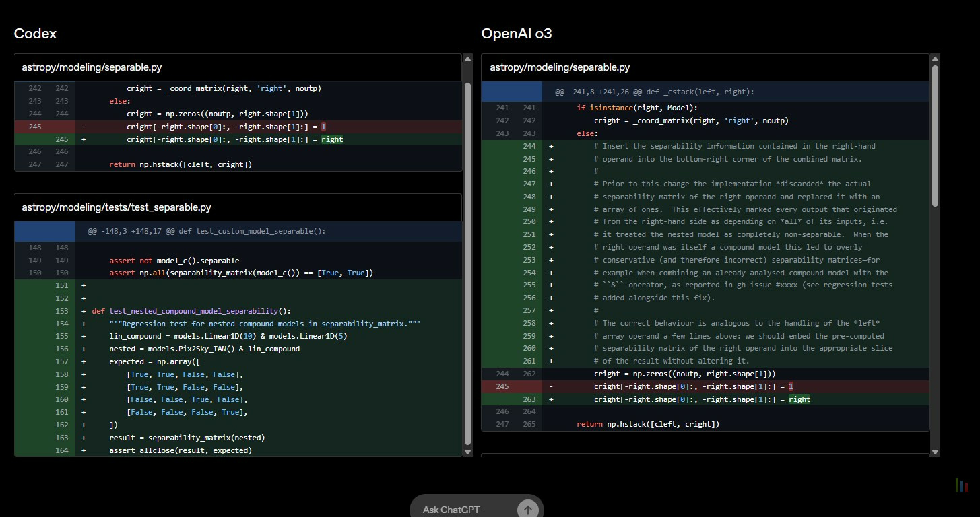
Task: Click the down arrow of Codex panel scrollbar
Action: pos(467,451)
